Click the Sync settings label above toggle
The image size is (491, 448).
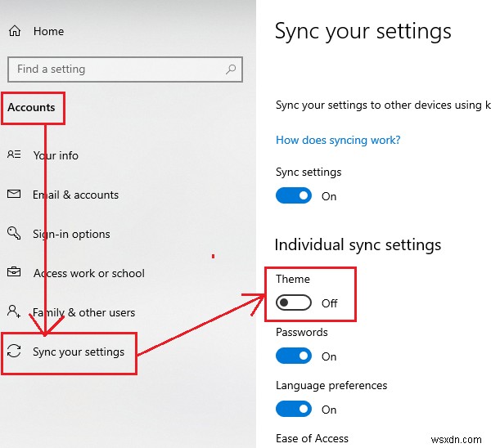pos(309,172)
